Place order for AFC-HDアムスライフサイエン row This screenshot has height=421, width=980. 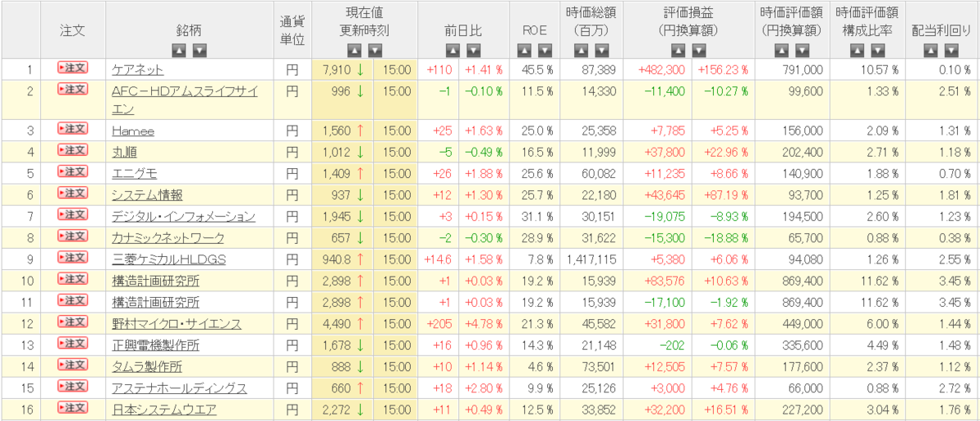click(73, 89)
